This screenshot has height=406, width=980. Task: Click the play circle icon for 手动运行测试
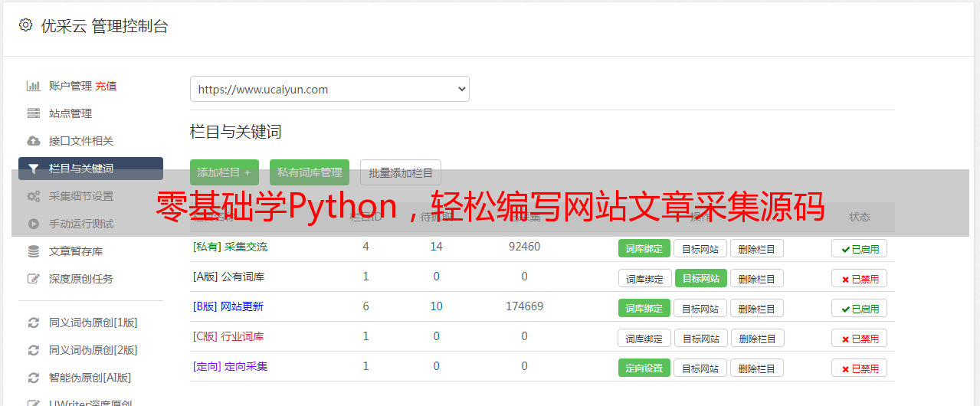point(33,224)
